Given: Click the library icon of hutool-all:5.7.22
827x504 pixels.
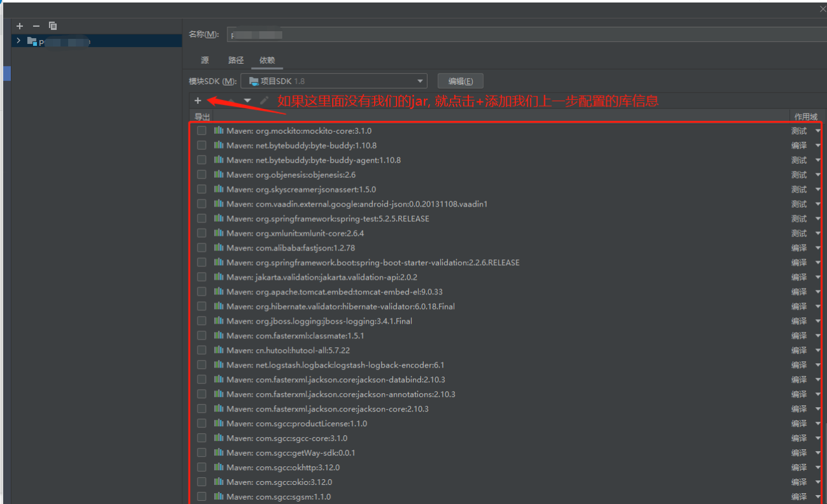Looking at the screenshot, I should tap(219, 350).
